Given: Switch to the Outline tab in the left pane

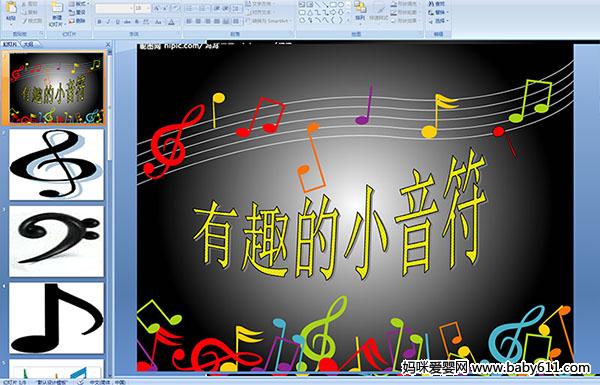Looking at the screenshot, I should point(28,44).
